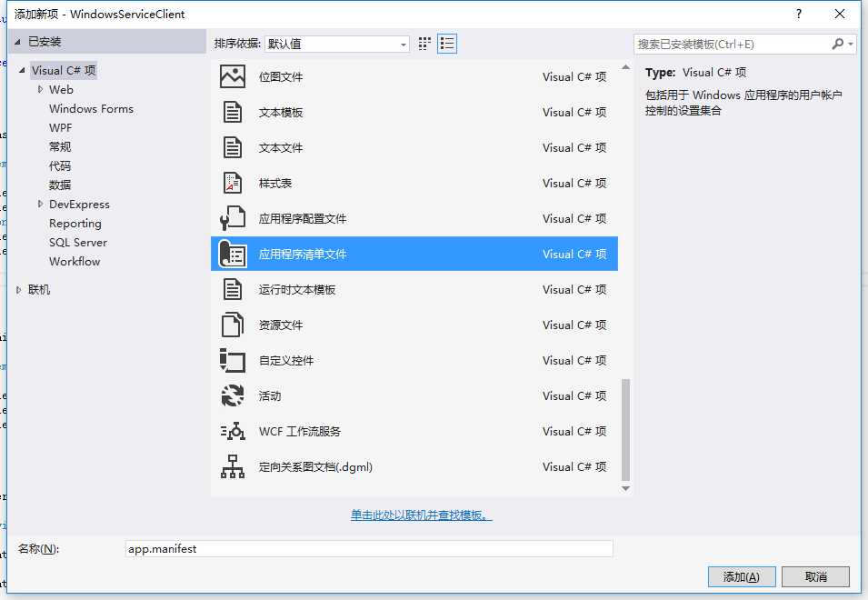Click the 取消 cancel button
Viewport: 868px width, 600px height.
815,576
